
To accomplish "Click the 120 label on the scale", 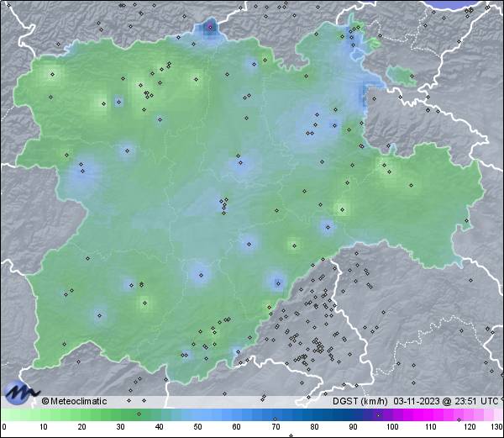I will tap(470, 427).
